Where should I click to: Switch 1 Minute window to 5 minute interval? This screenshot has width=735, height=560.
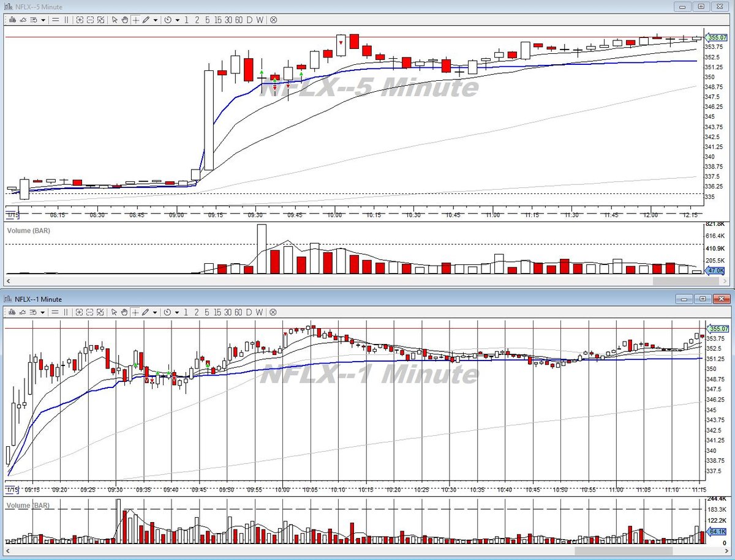[207, 312]
